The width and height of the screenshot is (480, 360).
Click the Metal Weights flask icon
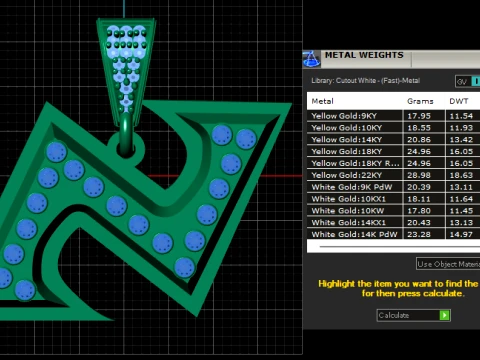[x=312, y=59]
